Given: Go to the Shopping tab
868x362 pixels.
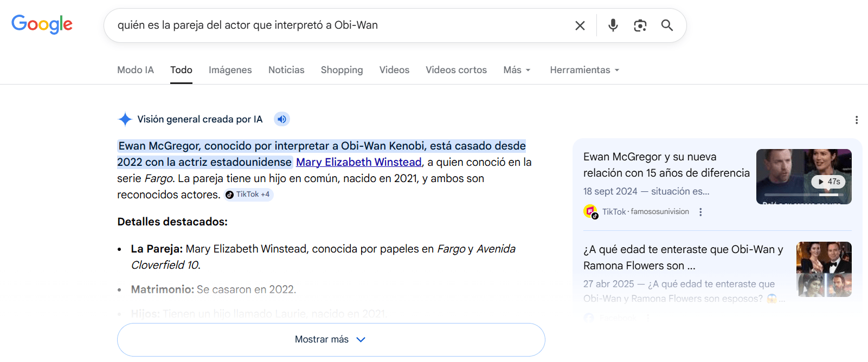Looking at the screenshot, I should pyautogui.click(x=342, y=70).
